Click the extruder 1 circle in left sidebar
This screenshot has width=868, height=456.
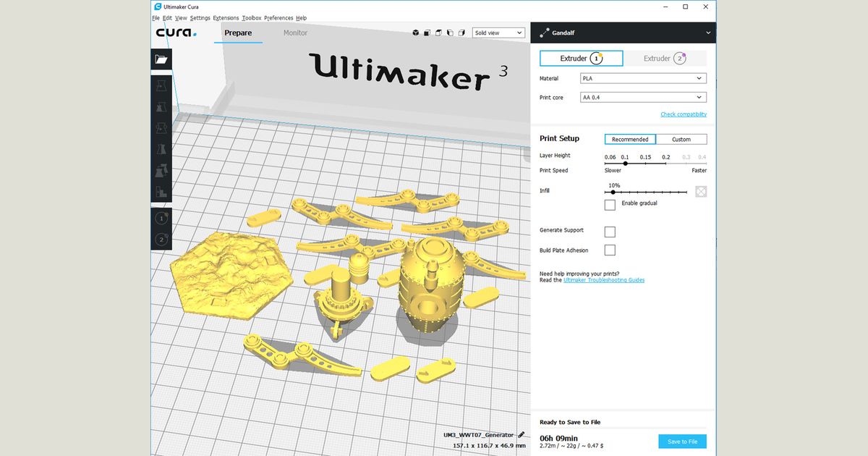point(161,218)
